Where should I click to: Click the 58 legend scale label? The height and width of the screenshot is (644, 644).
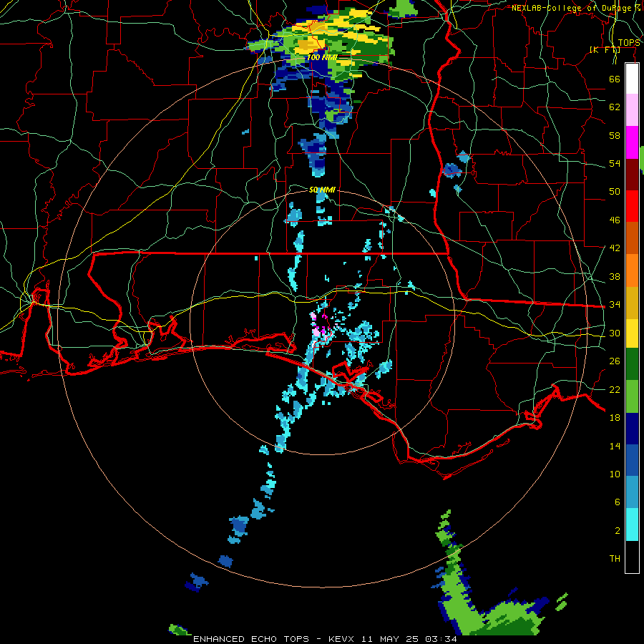615,135
